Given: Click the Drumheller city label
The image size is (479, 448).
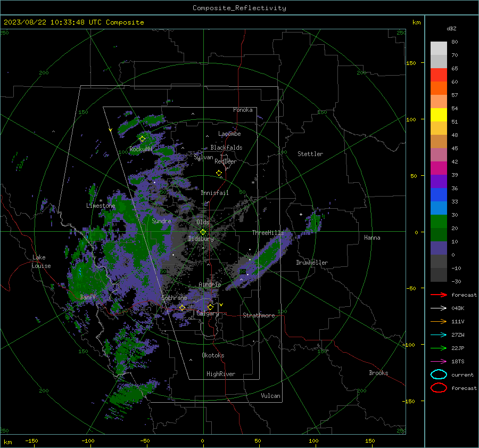Looking at the screenshot, I should pos(312,263).
